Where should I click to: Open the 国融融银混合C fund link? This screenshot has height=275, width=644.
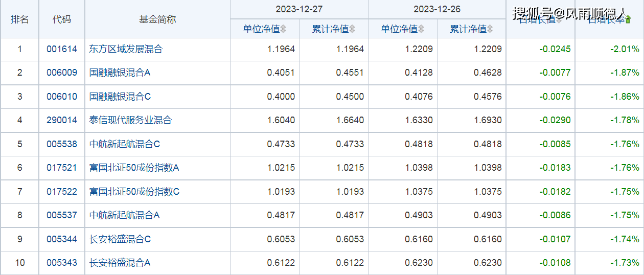120,97
